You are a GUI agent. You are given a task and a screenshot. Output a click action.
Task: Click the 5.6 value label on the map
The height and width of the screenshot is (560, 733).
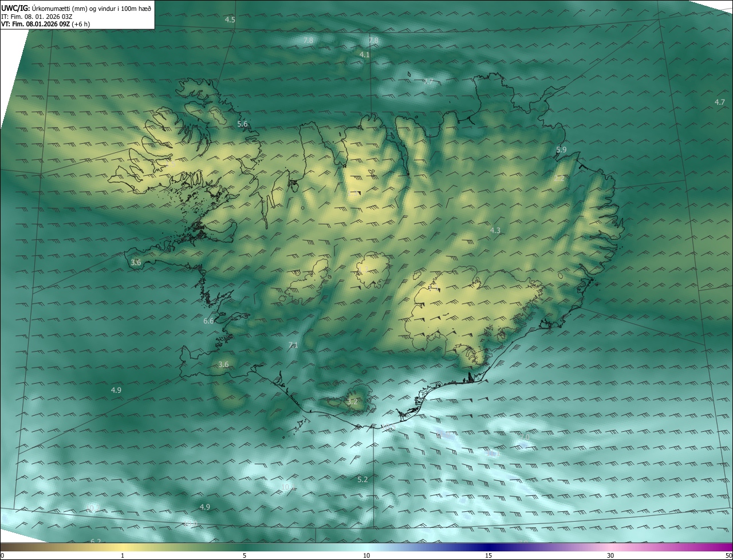pyautogui.click(x=242, y=124)
